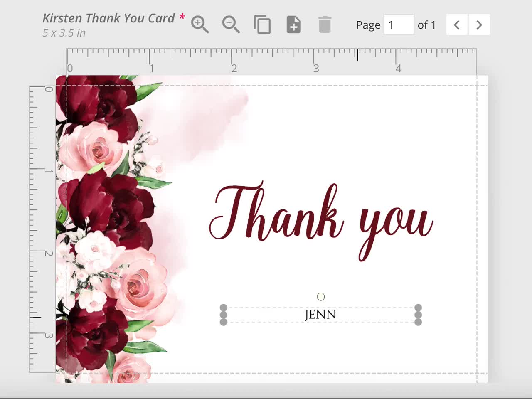532x399 pixels.
Task: Click the zoom out magnifier icon
Action: point(231,25)
